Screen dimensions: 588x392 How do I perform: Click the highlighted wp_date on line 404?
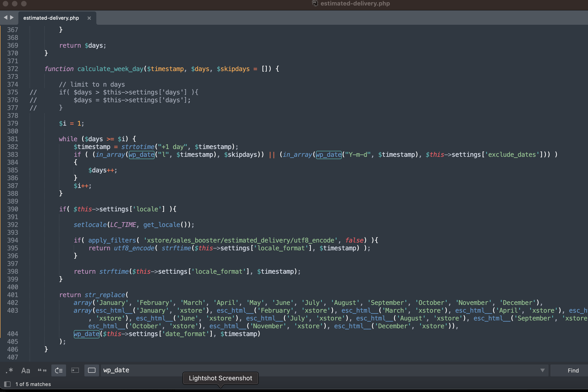[86, 334]
